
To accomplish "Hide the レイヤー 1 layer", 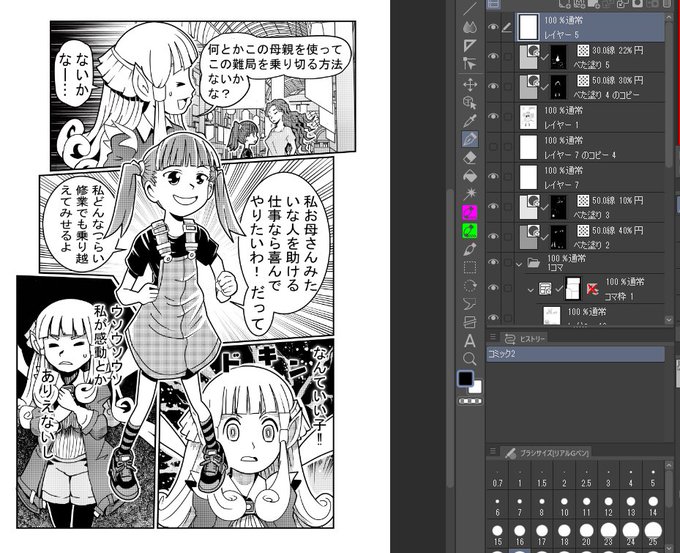I will (493, 117).
